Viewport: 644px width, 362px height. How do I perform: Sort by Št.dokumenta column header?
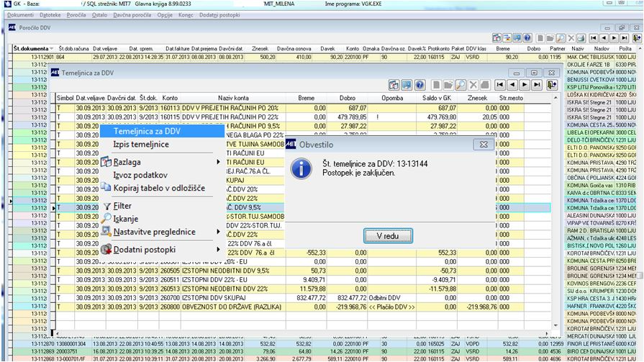coord(32,48)
